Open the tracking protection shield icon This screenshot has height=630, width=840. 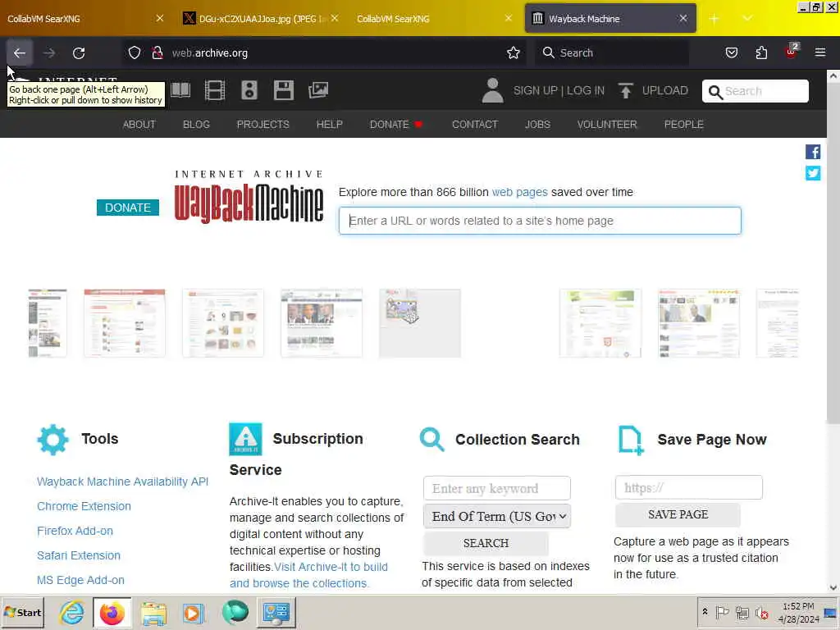click(135, 53)
